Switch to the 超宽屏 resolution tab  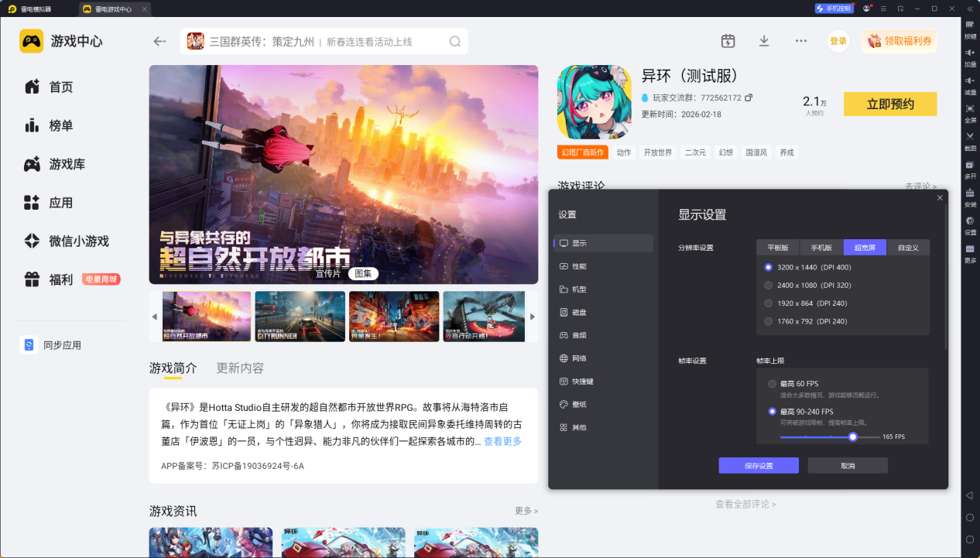(x=865, y=248)
